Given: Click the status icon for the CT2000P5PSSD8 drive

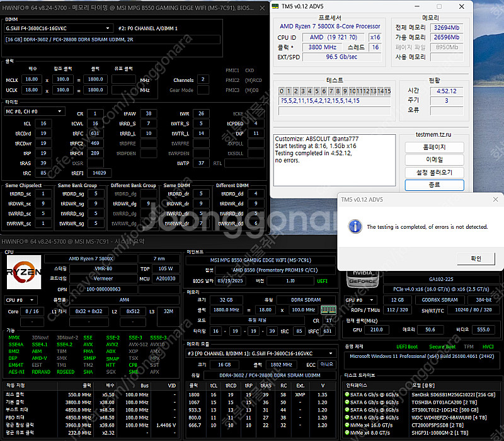Looking at the screenshot, I should pyautogui.click(x=347, y=425).
